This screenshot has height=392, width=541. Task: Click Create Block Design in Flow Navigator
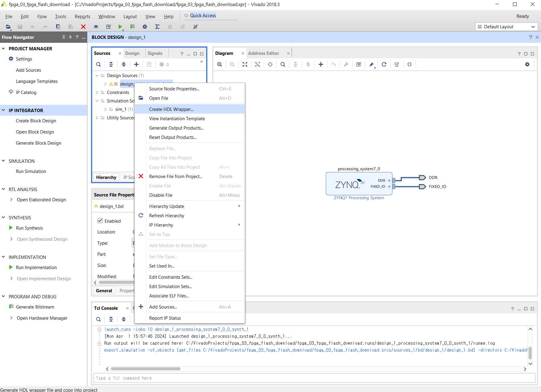[x=36, y=121]
